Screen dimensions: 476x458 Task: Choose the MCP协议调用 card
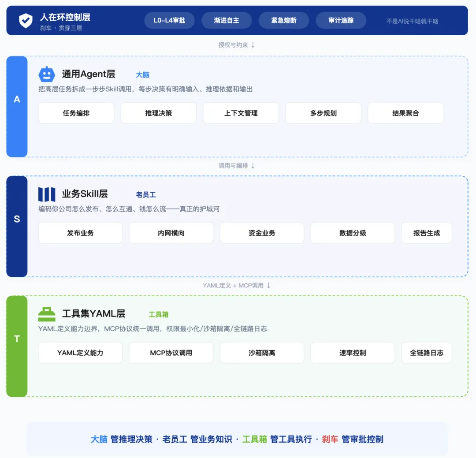pyautogui.click(x=171, y=353)
